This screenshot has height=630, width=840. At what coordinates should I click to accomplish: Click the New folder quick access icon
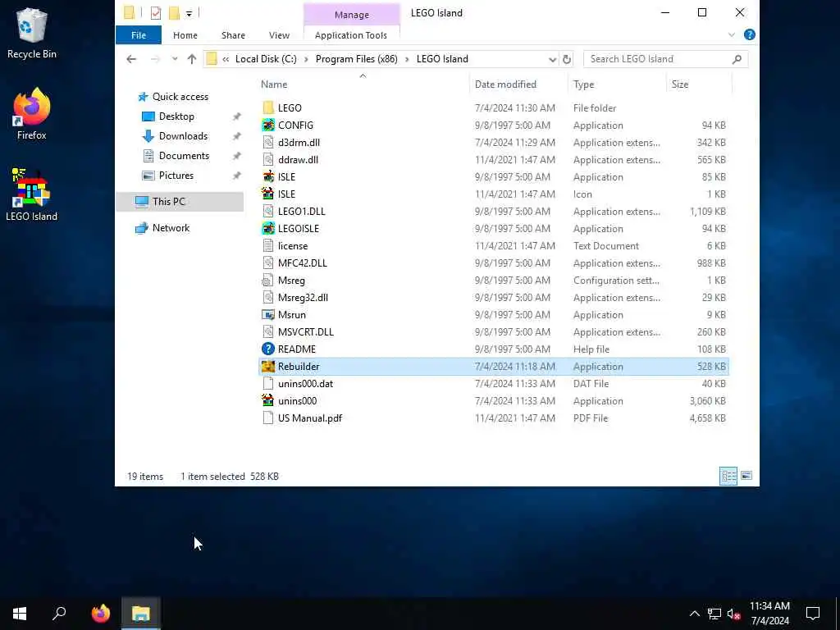click(x=174, y=13)
